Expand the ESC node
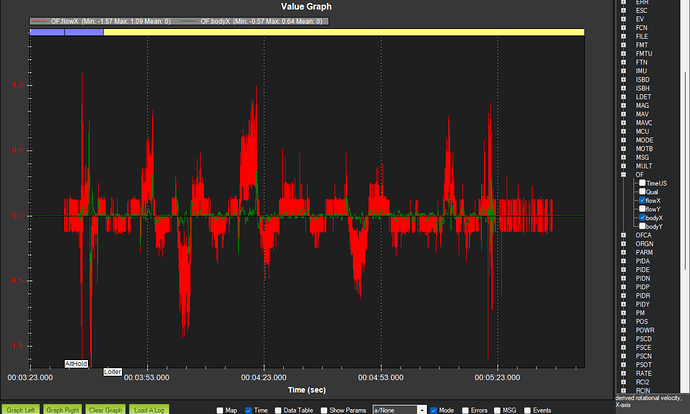This screenshot has height=414, width=690. coord(624,11)
